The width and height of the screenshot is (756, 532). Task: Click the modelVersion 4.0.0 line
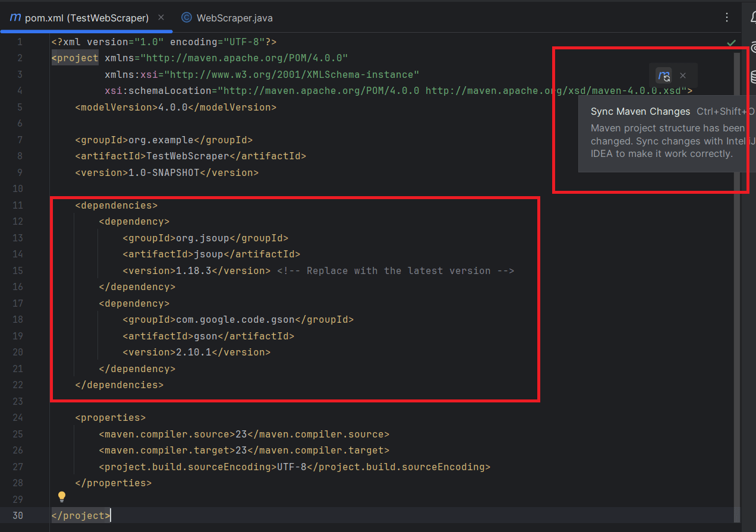pyautogui.click(x=176, y=107)
